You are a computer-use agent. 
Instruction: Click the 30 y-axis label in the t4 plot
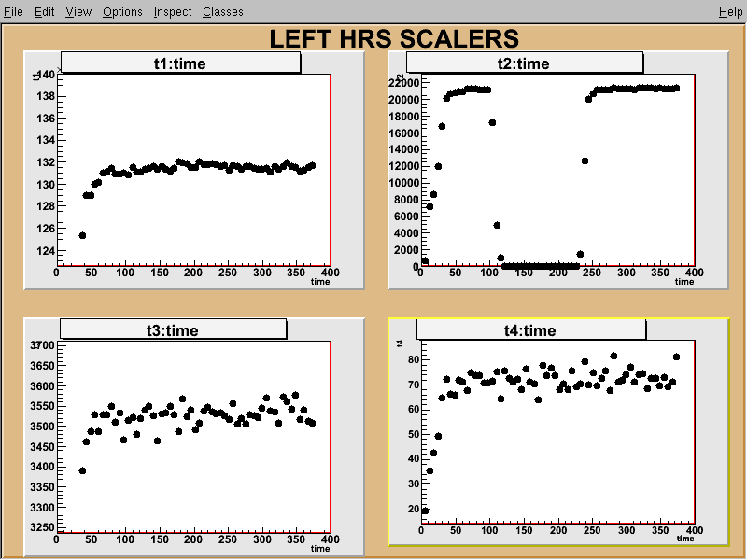[413, 483]
